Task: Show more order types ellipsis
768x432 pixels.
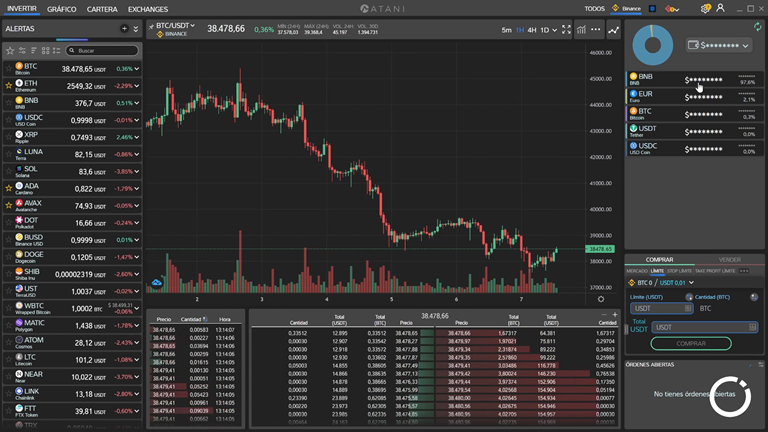Action: (744, 271)
